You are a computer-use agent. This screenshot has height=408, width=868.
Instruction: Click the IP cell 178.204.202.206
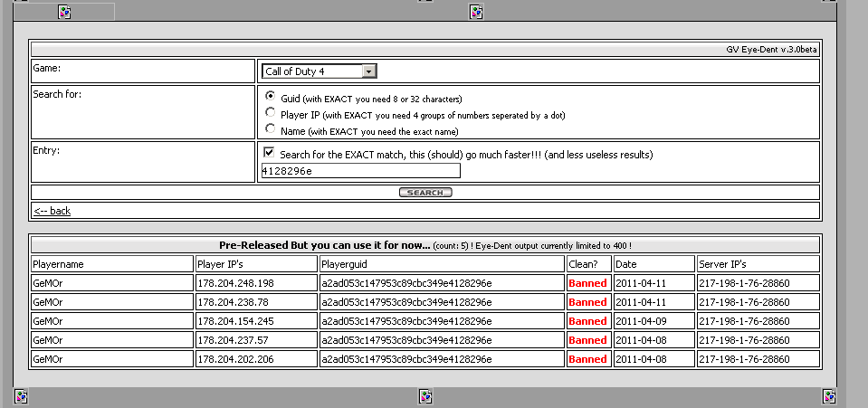[x=257, y=359]
